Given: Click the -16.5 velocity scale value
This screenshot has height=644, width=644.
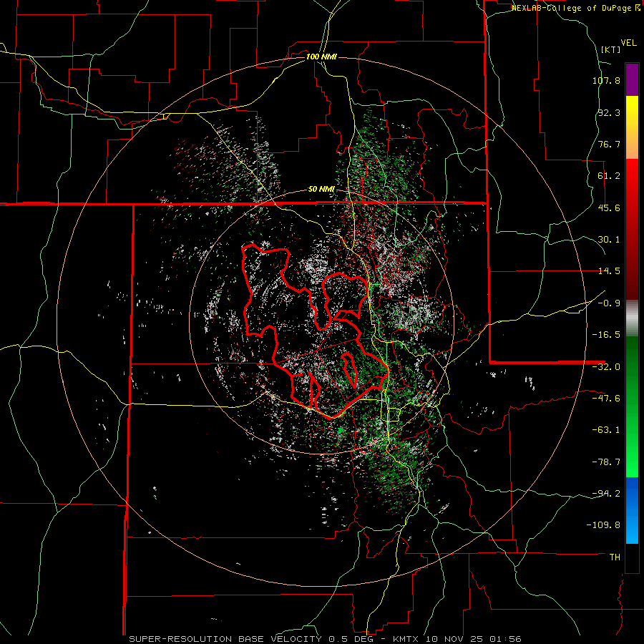Looking at the screenshot, I should [606, 335].
